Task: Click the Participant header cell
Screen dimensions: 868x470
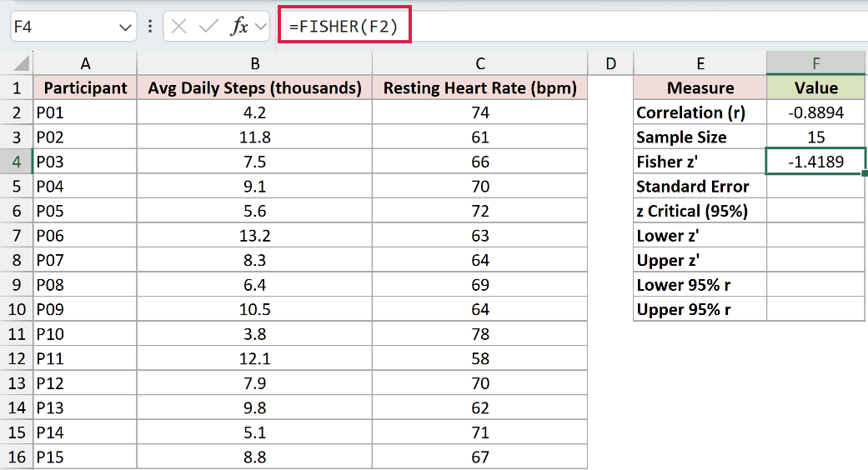Action: coord(85,88)
